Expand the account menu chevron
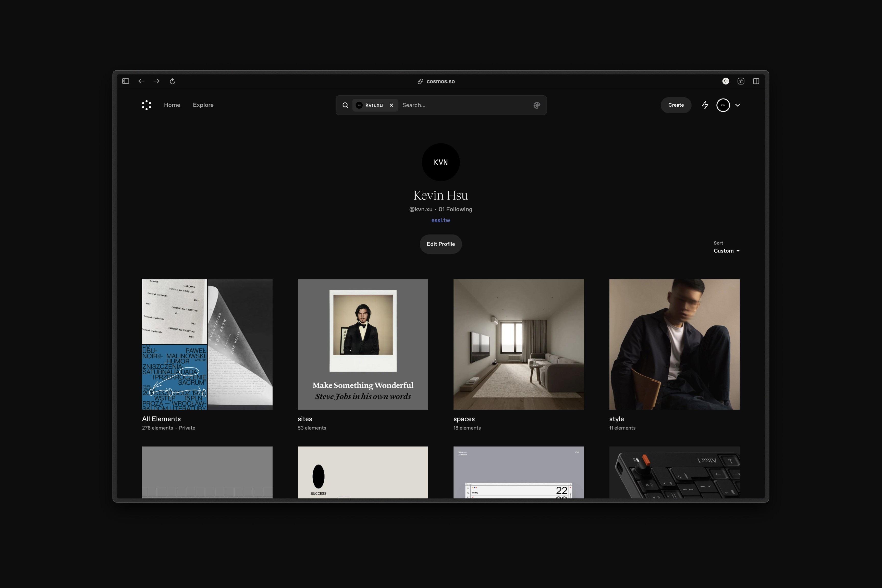Screen dimensions: 882x588 738,105
